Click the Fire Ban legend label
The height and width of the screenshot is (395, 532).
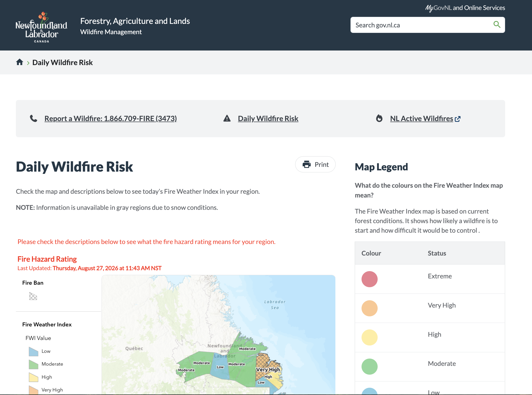click(x=33, y=283)
